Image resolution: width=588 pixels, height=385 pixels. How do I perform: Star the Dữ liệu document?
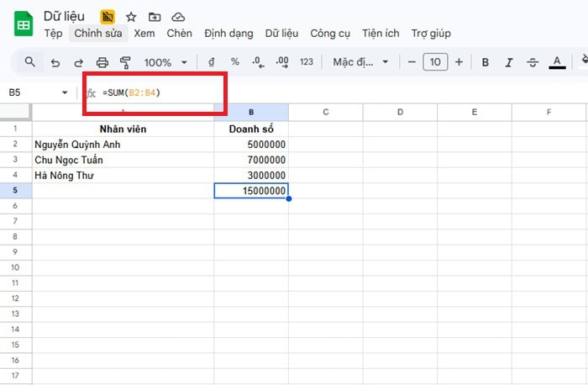coord(131,17)
